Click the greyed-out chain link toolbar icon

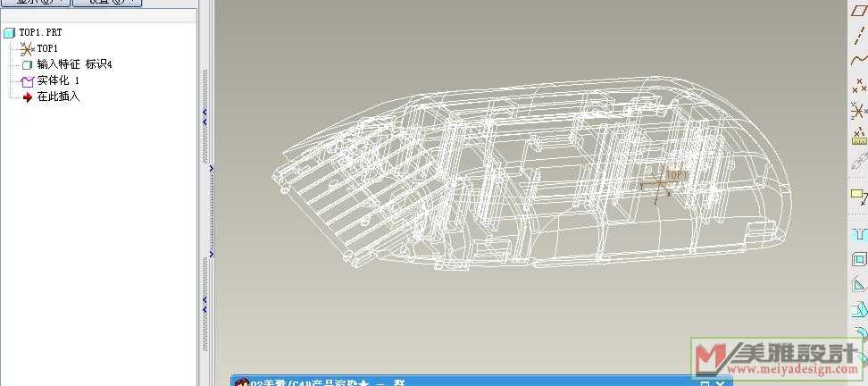(x=859, y=162)
